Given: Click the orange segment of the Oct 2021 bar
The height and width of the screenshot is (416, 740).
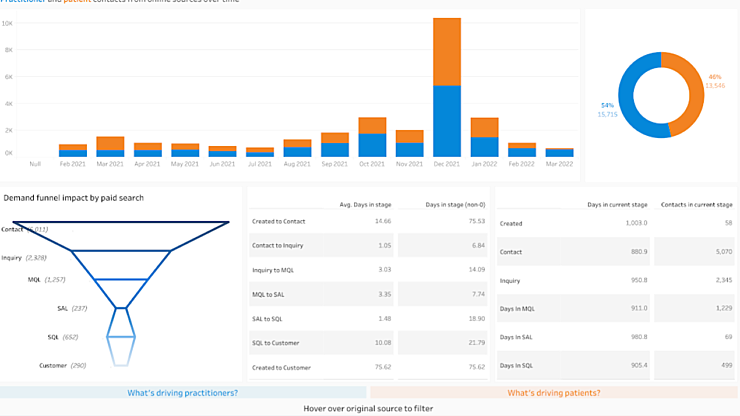Looking at the screenshot, I should point(372,125).
